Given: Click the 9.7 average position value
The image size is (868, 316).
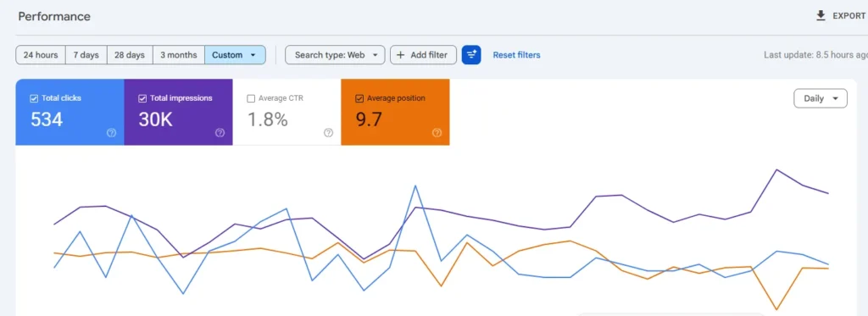Looking at the screenshot, I should pyautogui.click(x=369, y=119).
